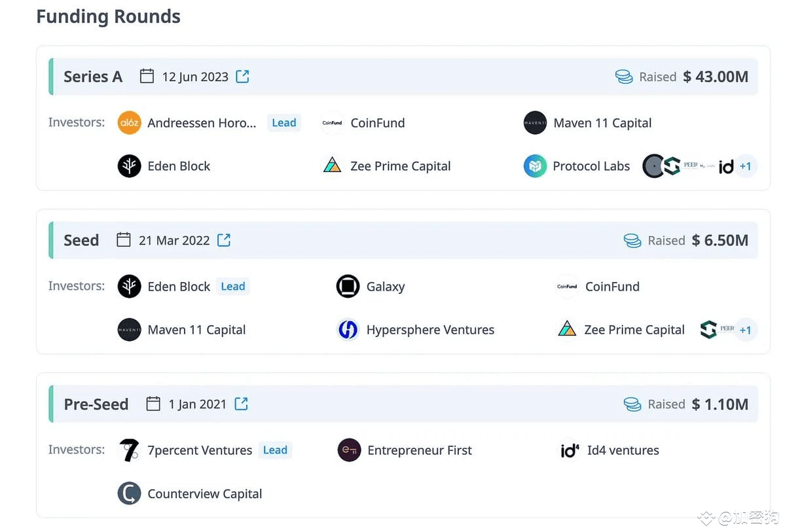785x532 pixels.
Task: Open the Id4 ventures investor link
Action: [x=623, y=450]
